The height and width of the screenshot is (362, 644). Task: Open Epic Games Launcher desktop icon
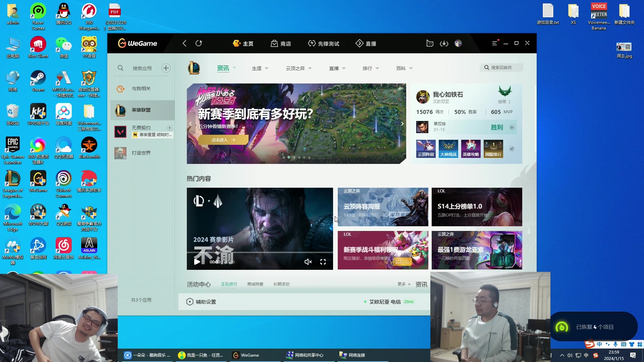13,150
